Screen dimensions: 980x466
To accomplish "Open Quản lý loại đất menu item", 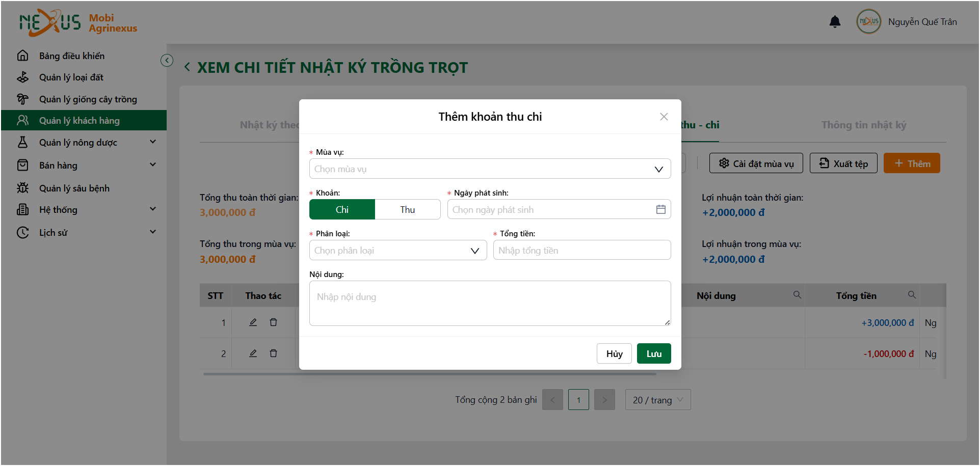I will [x=84, y=77].
